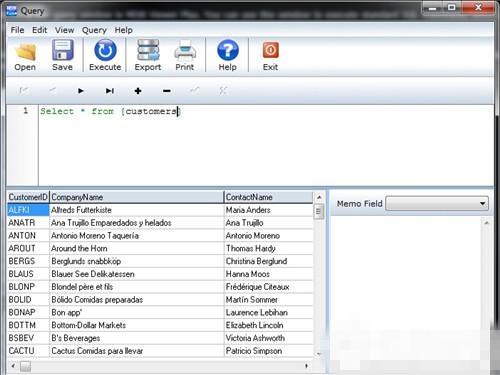Sort by CustomerID column header
Image resolution: width=500 pixels, height=375 pixels.
28,197
